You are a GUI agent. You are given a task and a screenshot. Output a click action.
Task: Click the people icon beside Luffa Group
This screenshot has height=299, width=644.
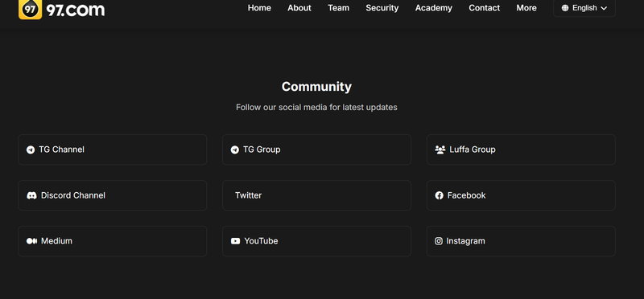pyautogui.click(x=440, y=149)
